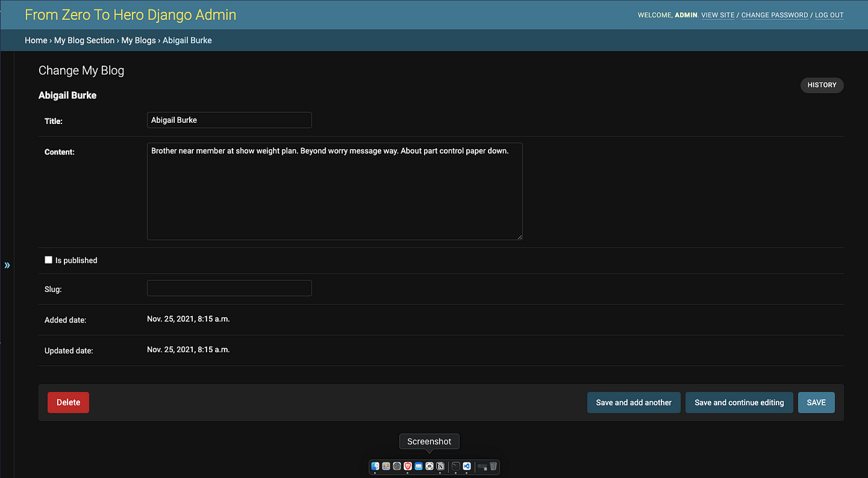This screenshot has width=868, height=478.
Task: Click the Content: field label
Action: (60, 152)
